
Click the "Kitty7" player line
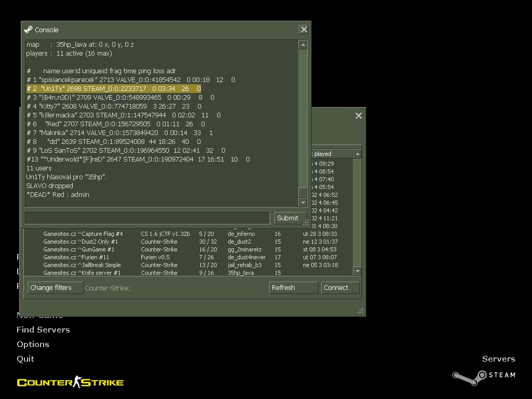tap(114, 106)
